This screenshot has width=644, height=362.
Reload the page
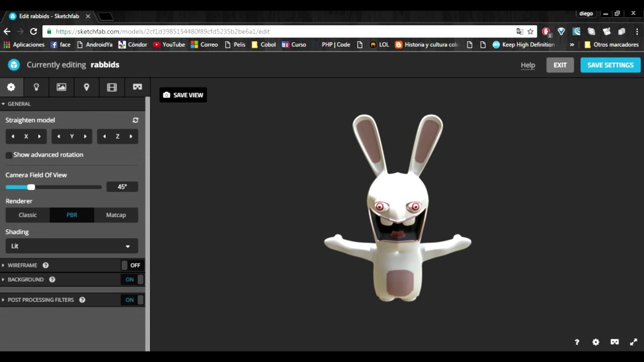33,31
